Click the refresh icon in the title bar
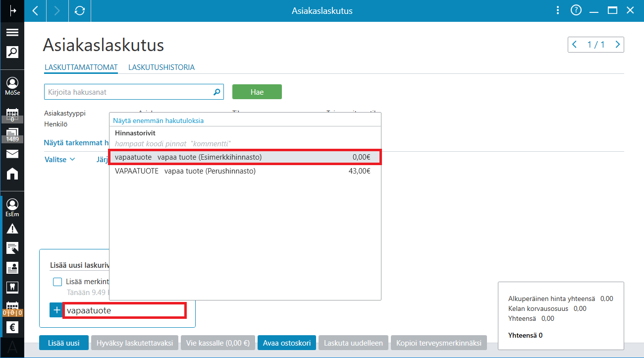Viewport: 644px width, 358px height. coord(80,10)
